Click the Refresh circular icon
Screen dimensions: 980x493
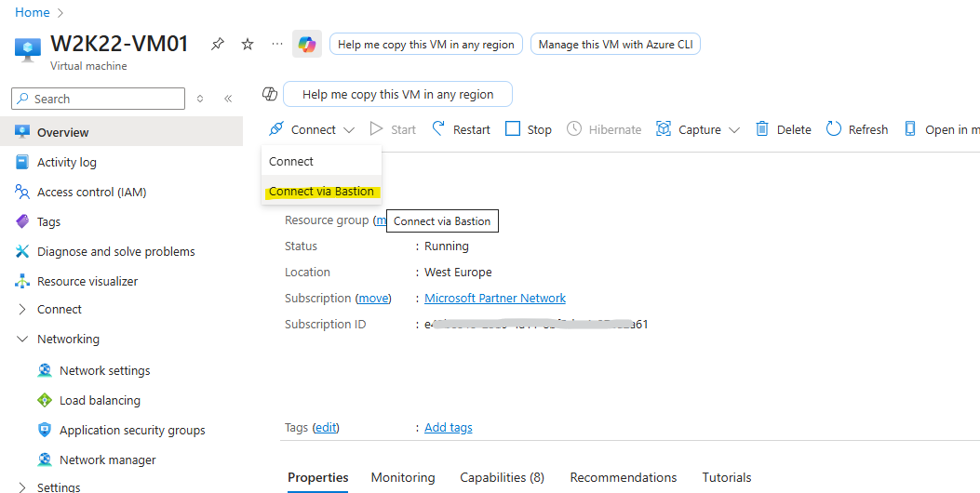pyautogui.click(x=834, y=128)
